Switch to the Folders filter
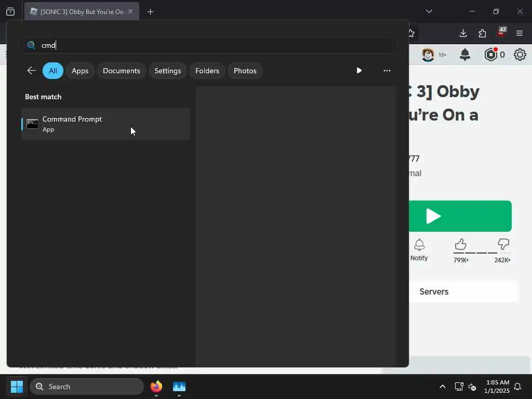The height and width of the screenshot is (399, 532). point(207,71)
